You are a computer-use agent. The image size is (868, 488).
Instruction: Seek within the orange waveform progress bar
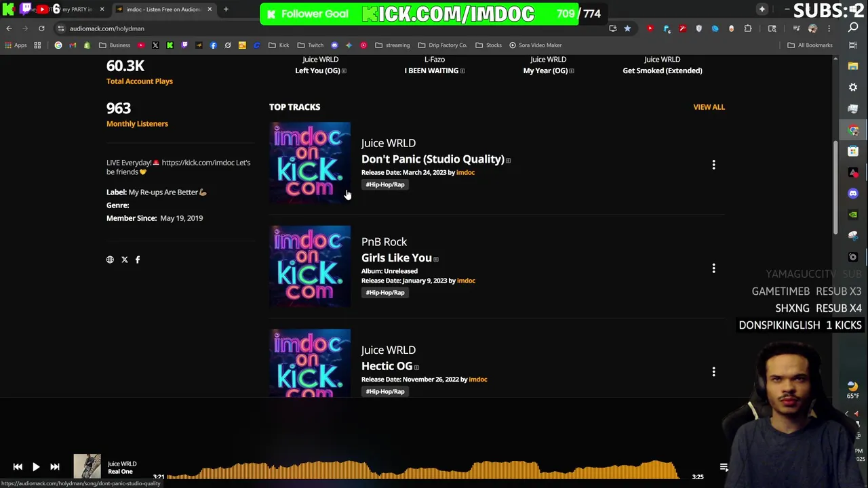pyautogui.click(x=424, y=471)
